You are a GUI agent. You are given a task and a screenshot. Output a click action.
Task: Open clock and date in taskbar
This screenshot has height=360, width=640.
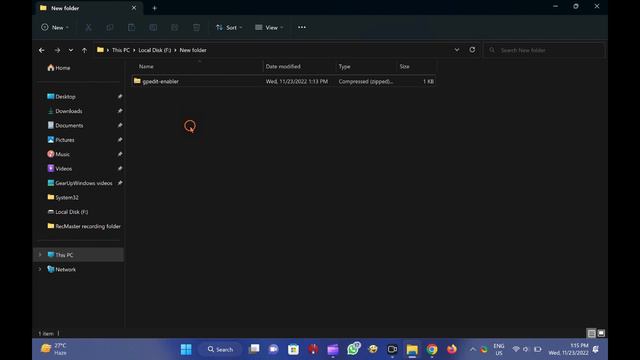569,349
